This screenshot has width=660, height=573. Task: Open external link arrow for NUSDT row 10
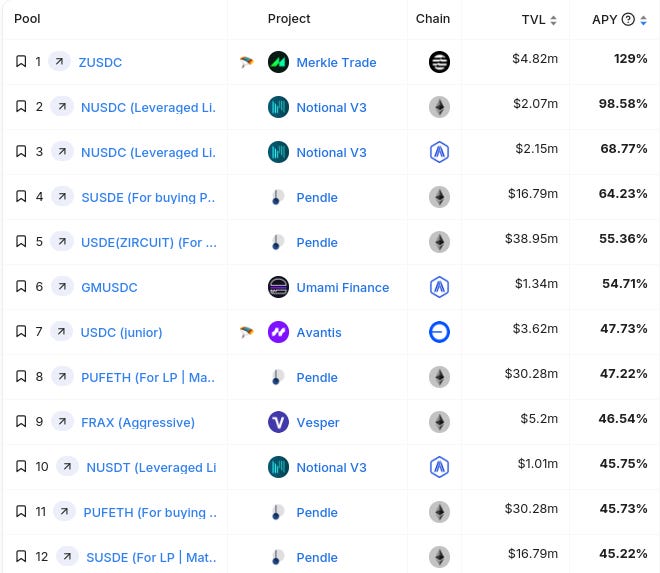(x=67, y=467)
